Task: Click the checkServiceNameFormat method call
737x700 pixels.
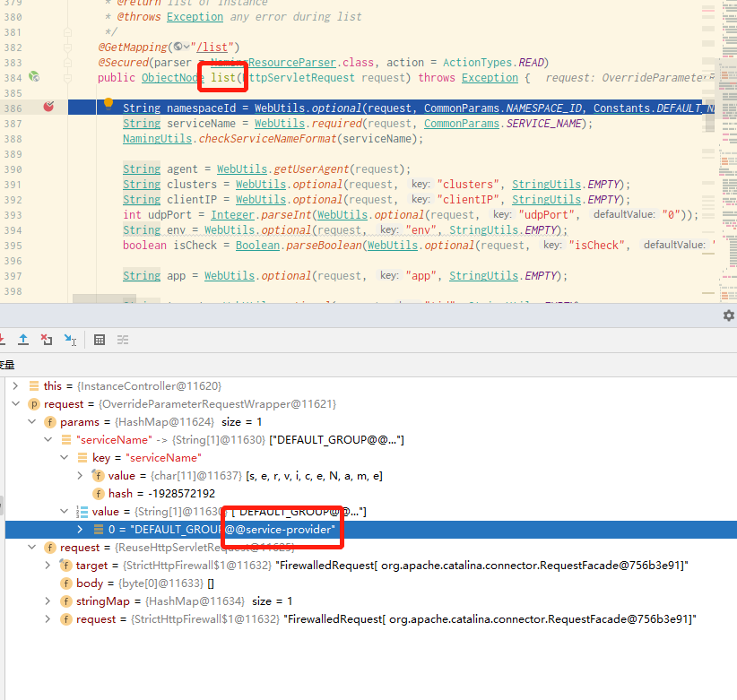Action: (x=267, y=139)
